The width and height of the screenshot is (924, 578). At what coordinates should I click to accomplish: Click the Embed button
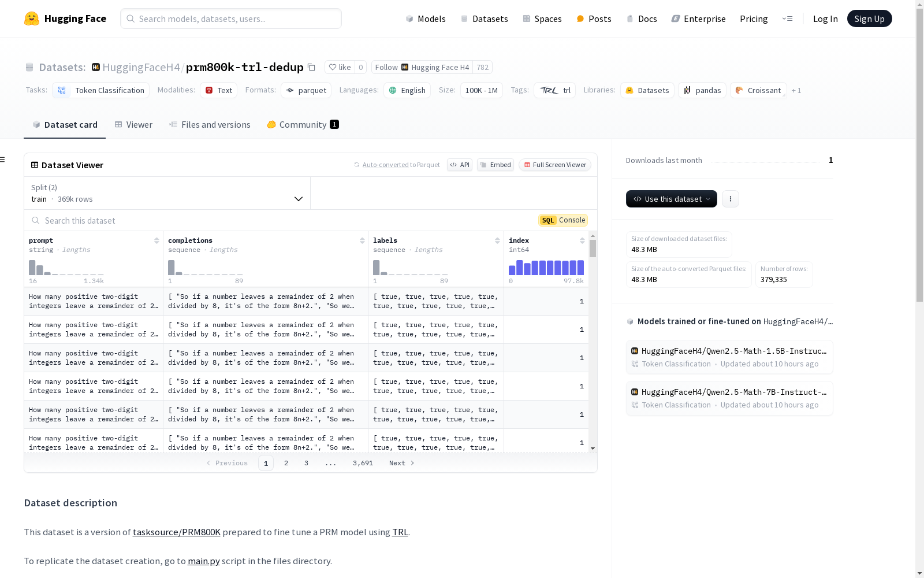point(495,165)
